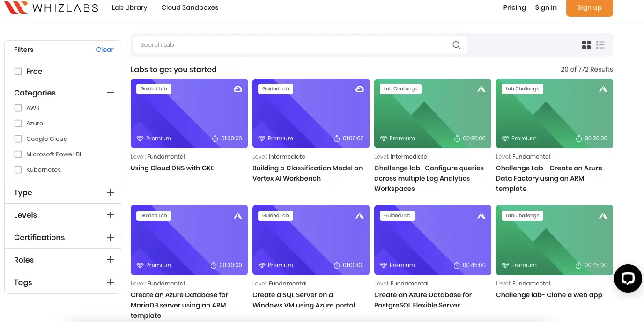
Task: Expand the Tags filter section
Action: pos(111,282)
